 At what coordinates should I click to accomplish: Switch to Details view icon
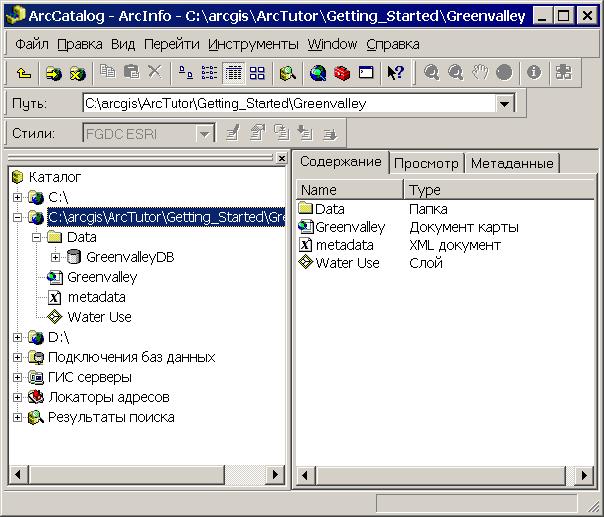(233, 72)
